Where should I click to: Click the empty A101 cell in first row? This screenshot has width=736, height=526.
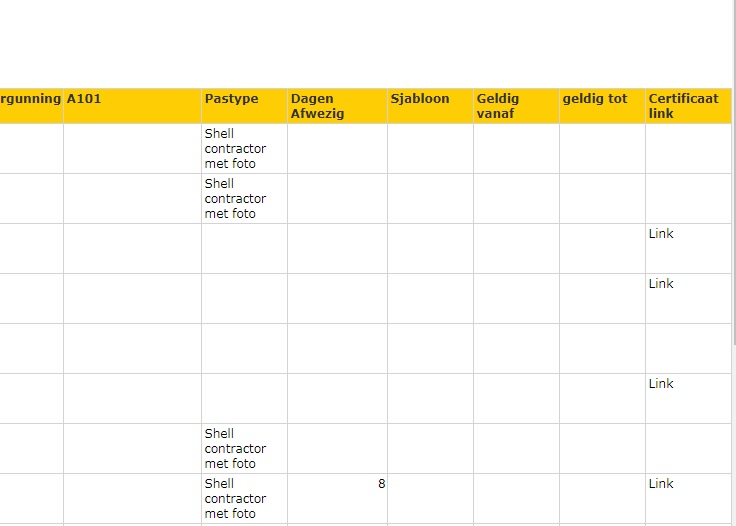click(x=132, y=148)
